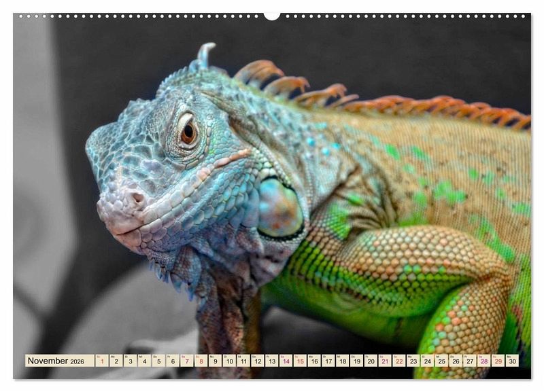Screen dimensions: 544x392
Task: Pick day 19 on the date strip
Action: pyautogui.click(x=356, y=361)
